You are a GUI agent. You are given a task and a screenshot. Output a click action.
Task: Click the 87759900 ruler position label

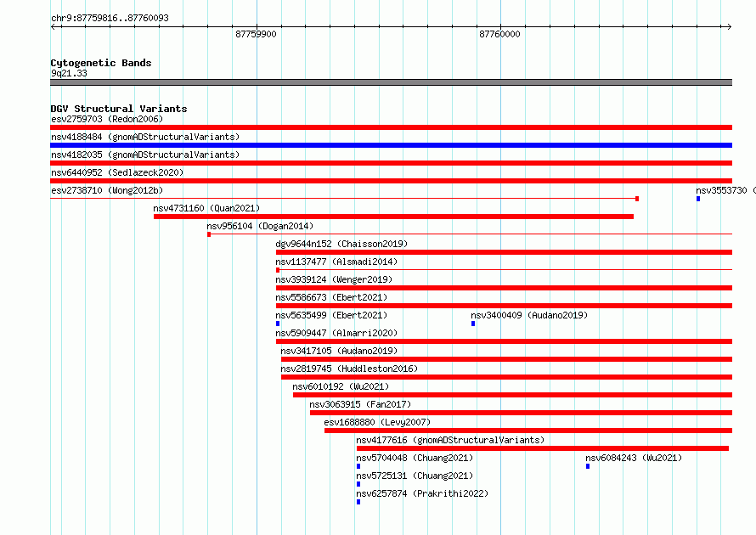coord(256,34)
